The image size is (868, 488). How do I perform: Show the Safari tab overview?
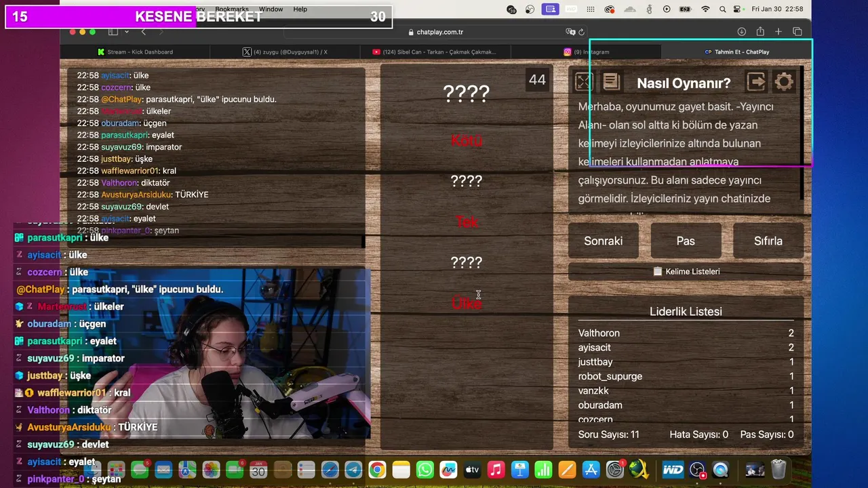(797, 32)
